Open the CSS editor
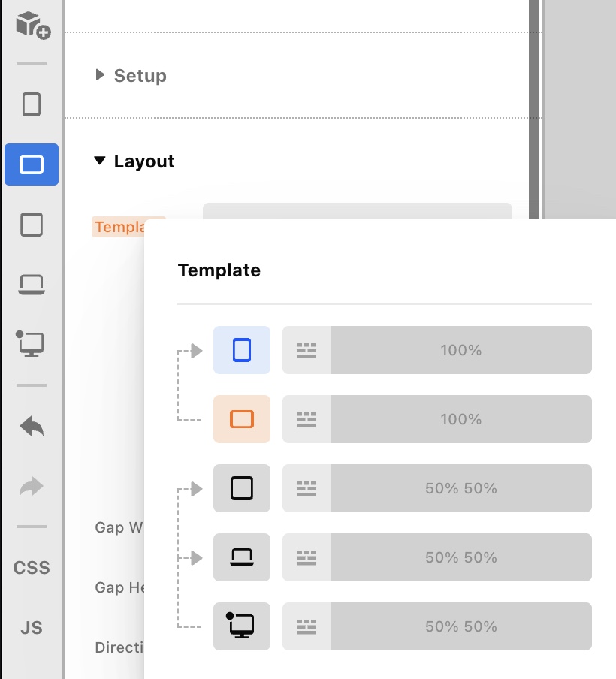Screen dimensions: 616x679 pos(32,568)
